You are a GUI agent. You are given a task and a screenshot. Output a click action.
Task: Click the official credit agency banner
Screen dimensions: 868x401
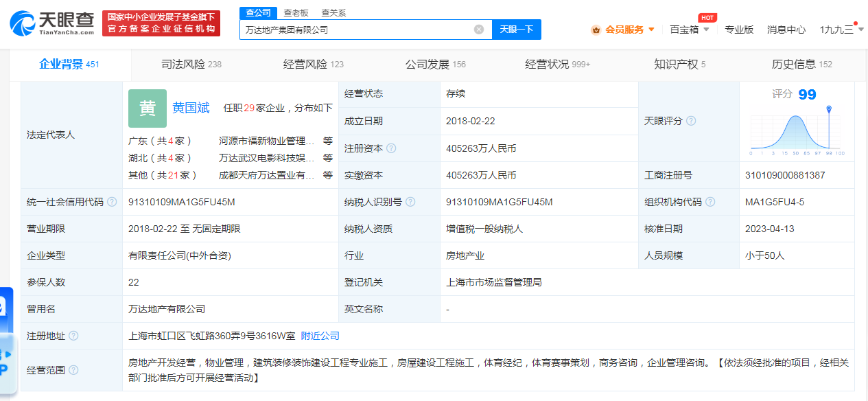point(161,23)
